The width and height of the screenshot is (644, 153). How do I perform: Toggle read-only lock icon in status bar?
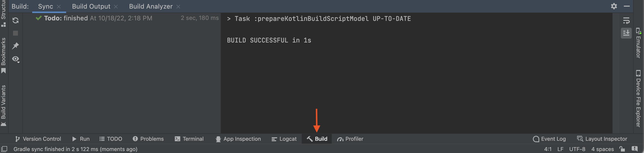[622, 149]
